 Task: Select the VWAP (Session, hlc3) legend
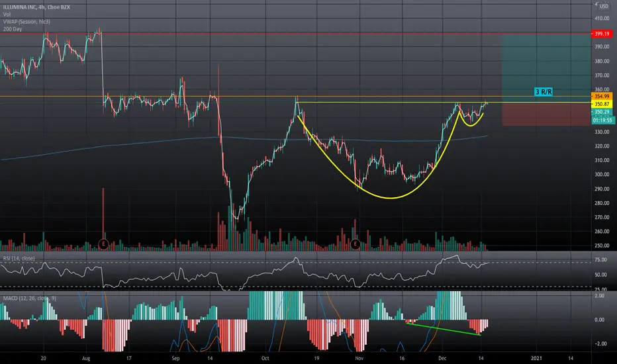(x=26, y=22)
